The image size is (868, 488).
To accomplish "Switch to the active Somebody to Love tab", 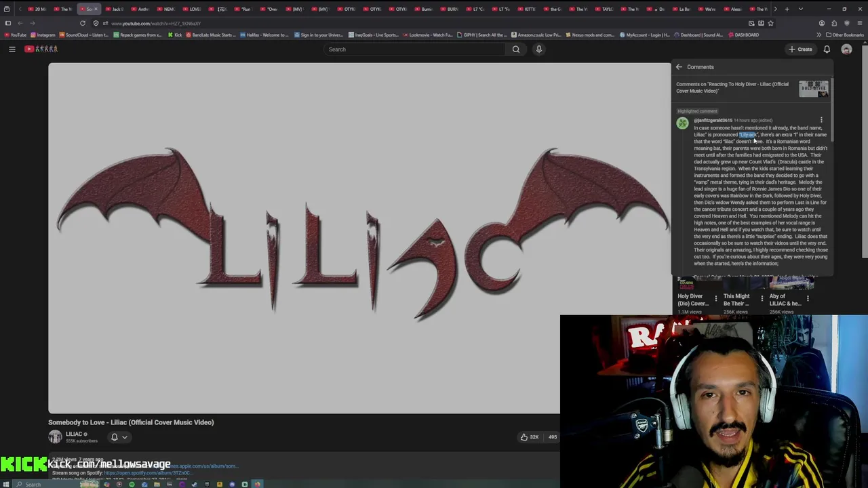I will (88, 9).
